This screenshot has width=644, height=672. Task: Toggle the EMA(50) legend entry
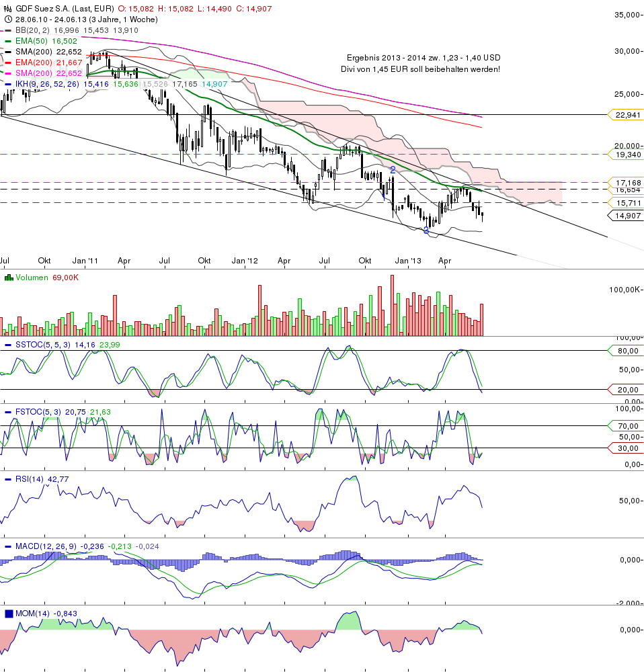[x=30, y=41]
